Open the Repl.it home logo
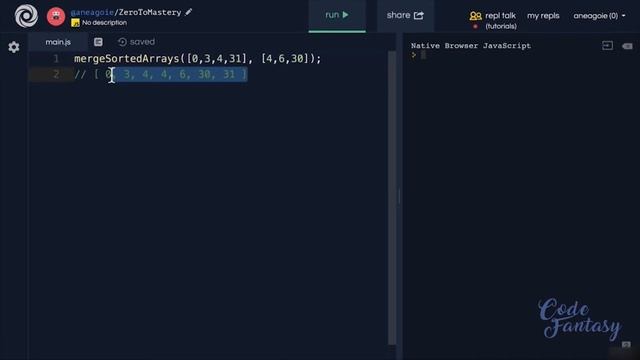 (26, 16)
